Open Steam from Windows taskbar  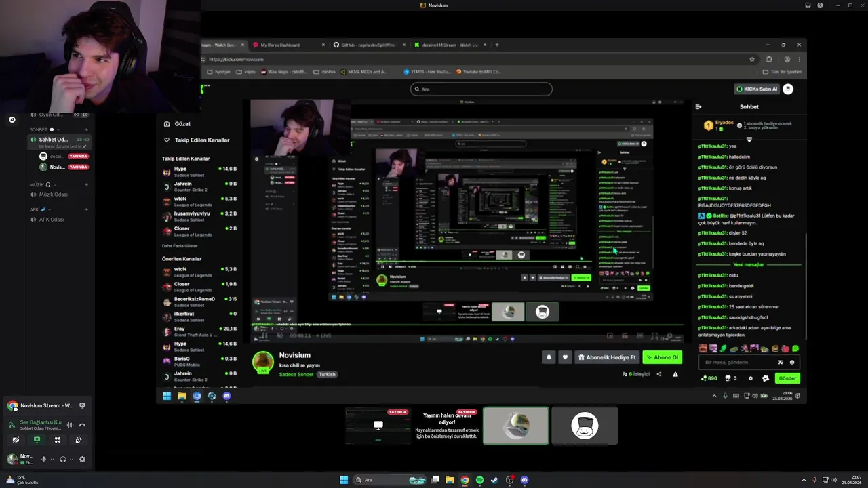pos(494,480)
